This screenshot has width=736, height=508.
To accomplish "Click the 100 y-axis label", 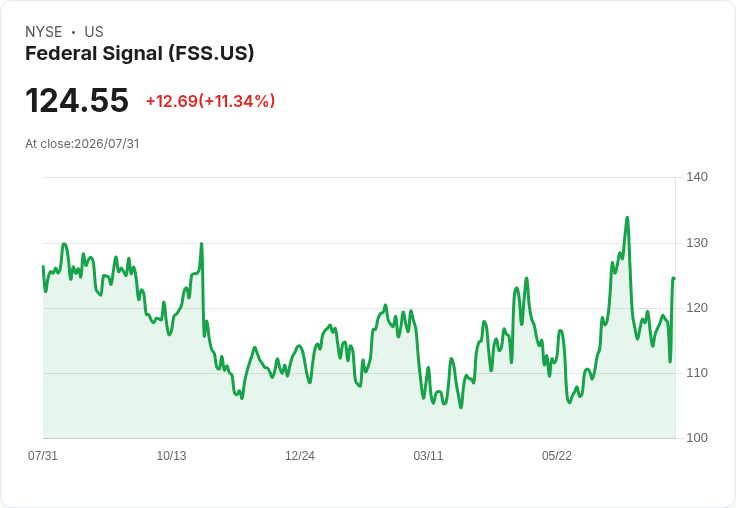I will 697,438.
